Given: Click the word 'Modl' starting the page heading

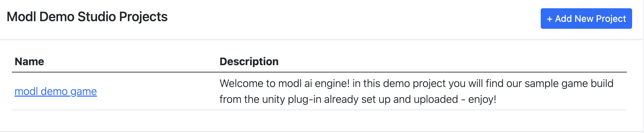Looking at the screenshot, I should tap(21, 17).
